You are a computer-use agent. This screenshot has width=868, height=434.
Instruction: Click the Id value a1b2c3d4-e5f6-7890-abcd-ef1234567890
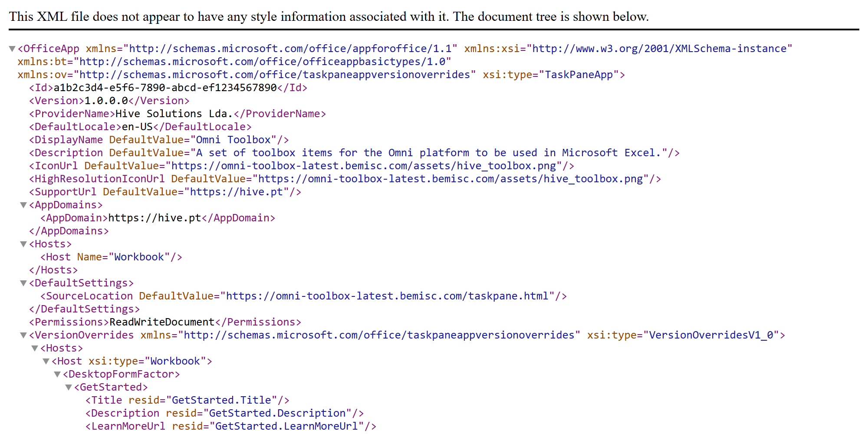(x=165, y=88)
